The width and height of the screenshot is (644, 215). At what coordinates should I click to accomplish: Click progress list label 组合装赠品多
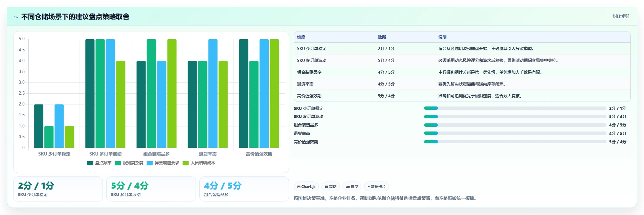[x=306, y=125]
